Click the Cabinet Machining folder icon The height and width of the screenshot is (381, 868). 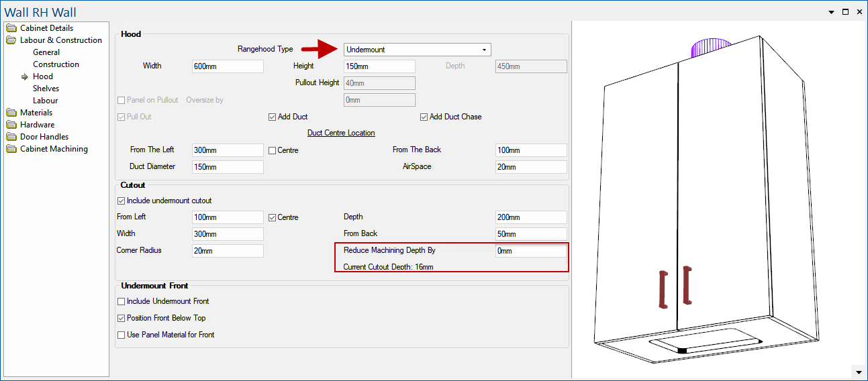coord(11,149)
